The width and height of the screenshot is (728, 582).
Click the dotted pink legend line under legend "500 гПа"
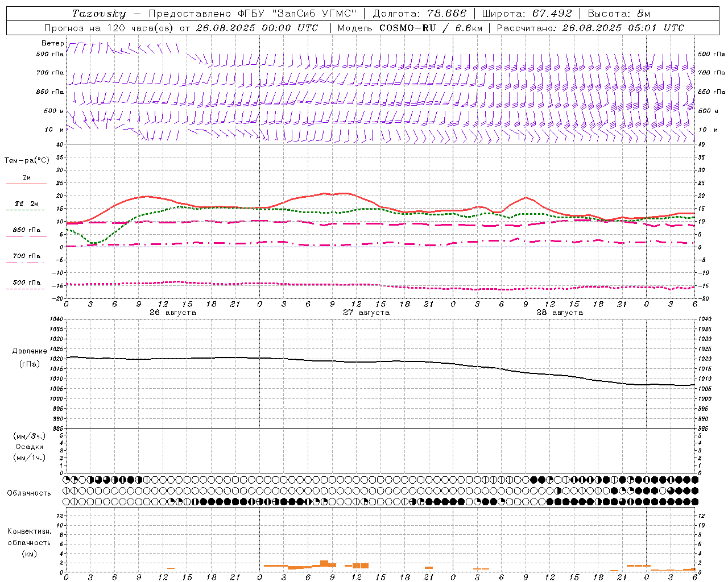tap(25, 289)
